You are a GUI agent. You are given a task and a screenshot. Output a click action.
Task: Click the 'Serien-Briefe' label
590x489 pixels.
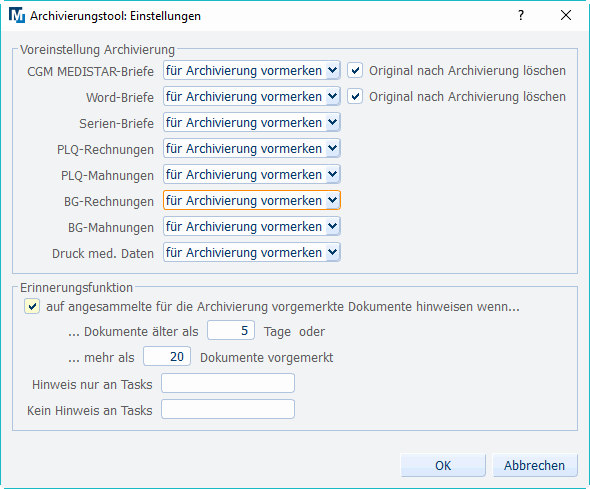click(116, 123)
